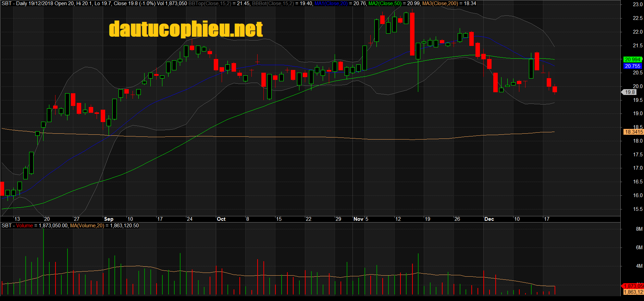Click the blue 'MA1(Close,20)' indicator label

click(x=331, y=3)
